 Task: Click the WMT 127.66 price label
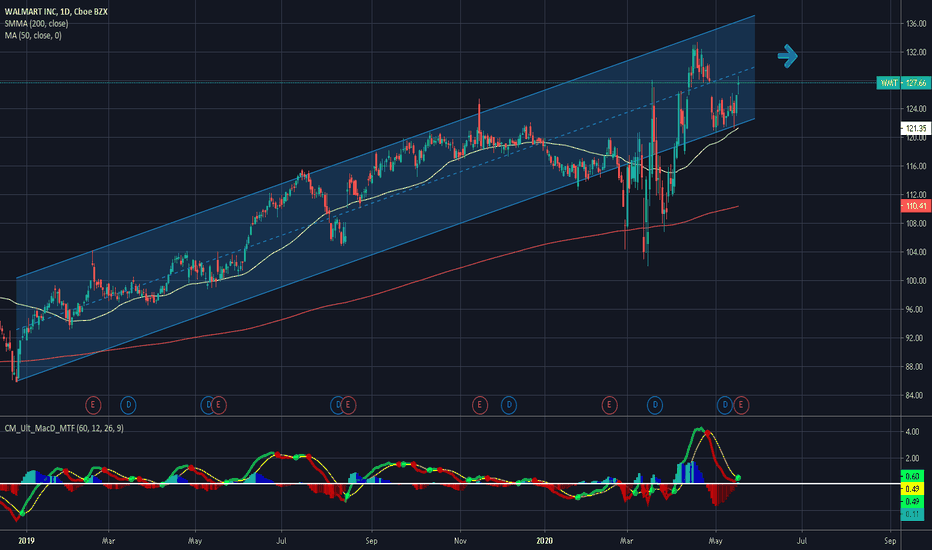pyautogui.click(x=903, y=83)
